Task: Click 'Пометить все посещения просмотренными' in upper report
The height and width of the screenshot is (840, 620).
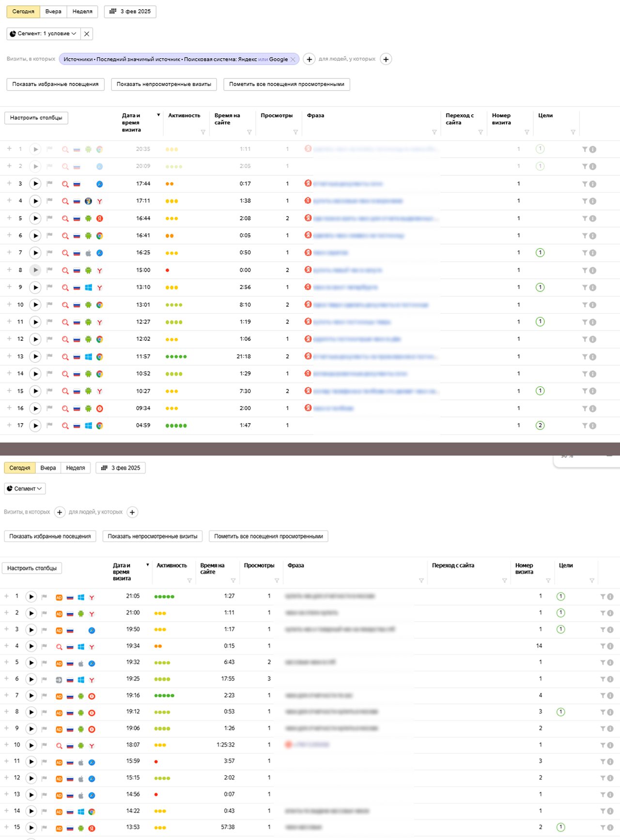Action: (x=287, y=84)
